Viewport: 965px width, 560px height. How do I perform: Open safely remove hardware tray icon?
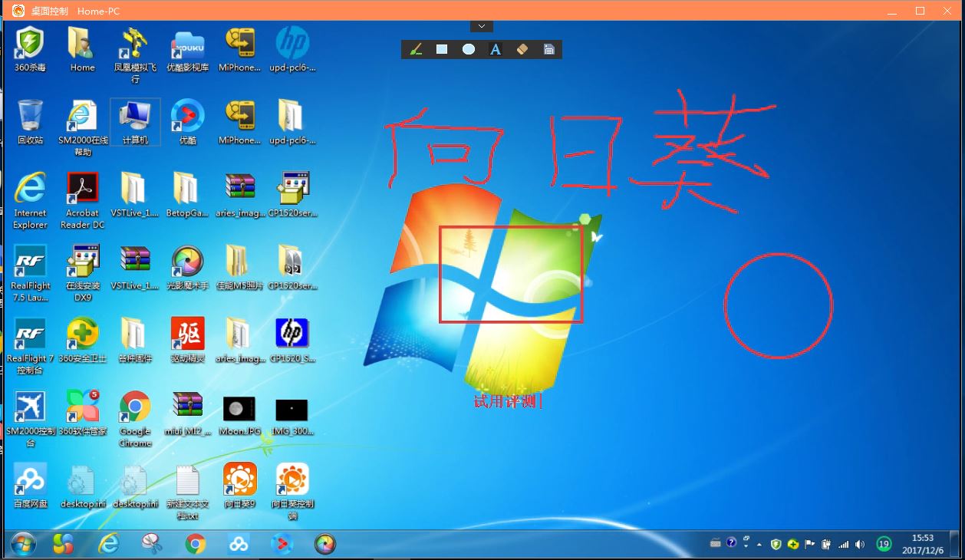(826, 544)
